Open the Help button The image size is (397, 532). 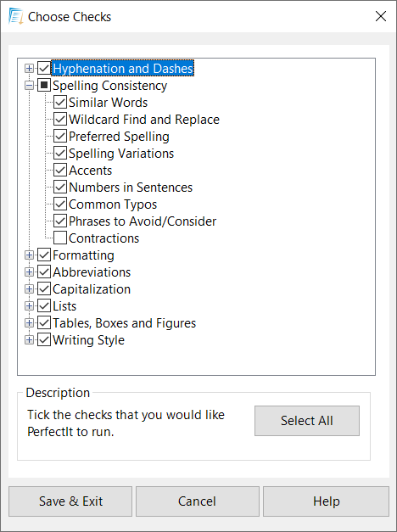[x=326, y=501]
